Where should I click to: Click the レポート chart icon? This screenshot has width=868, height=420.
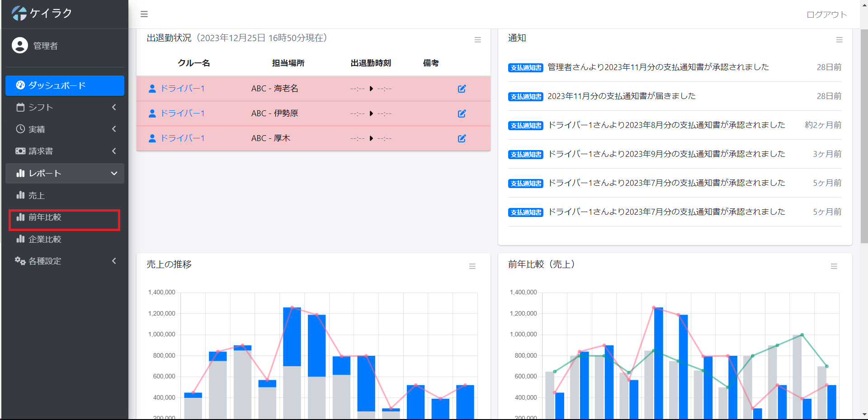(x=20, y=173)
